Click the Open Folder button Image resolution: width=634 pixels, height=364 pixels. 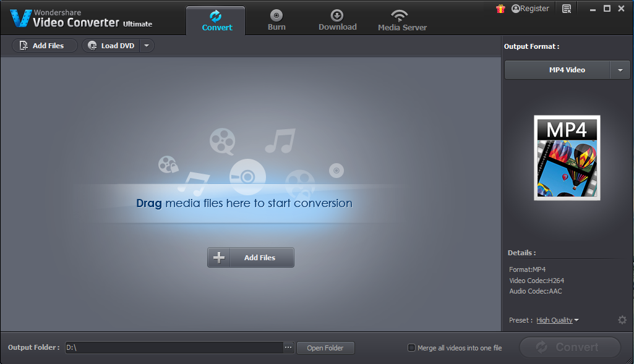325,348
